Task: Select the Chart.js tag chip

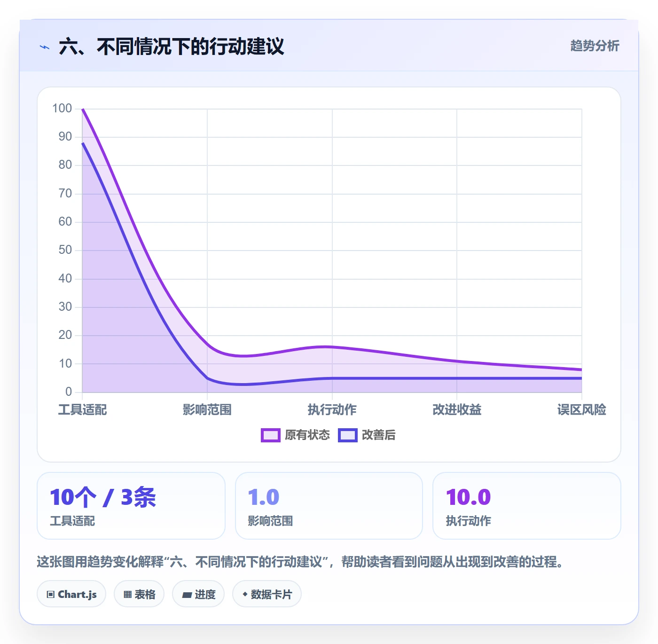Action: pos(71,594)
